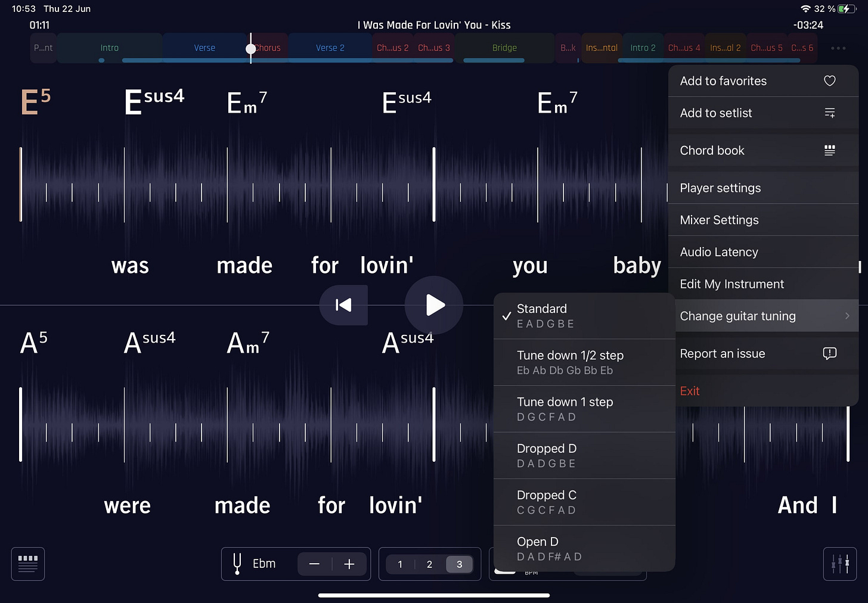This screenshot has height=603, width=868.
Task: Tap Add to favorites label
Action: click(723, 81)
